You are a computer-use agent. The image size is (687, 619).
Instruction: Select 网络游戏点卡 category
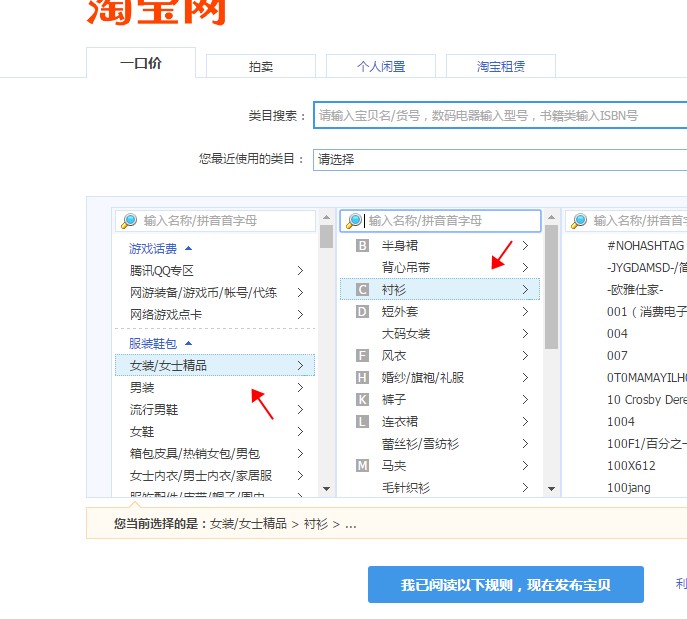(215, 315)
